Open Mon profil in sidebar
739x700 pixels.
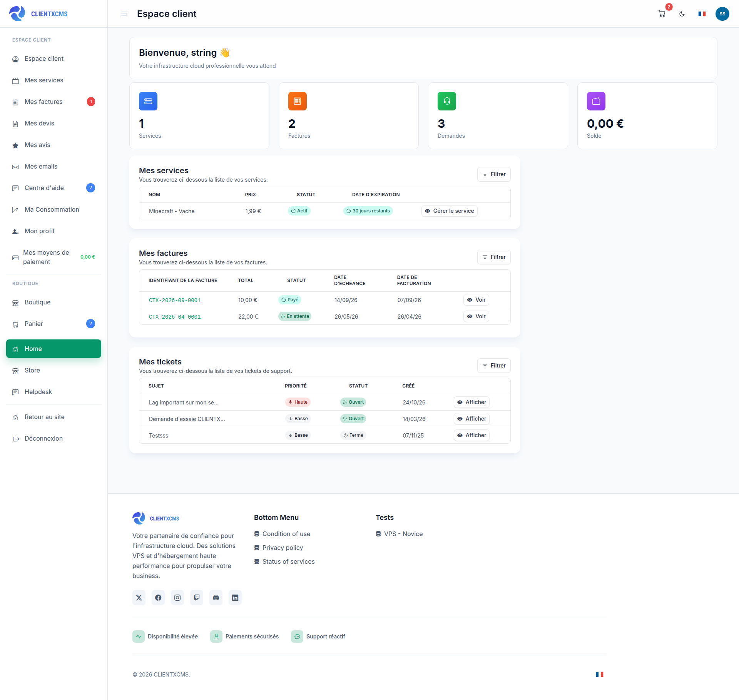tap(54, 231)
